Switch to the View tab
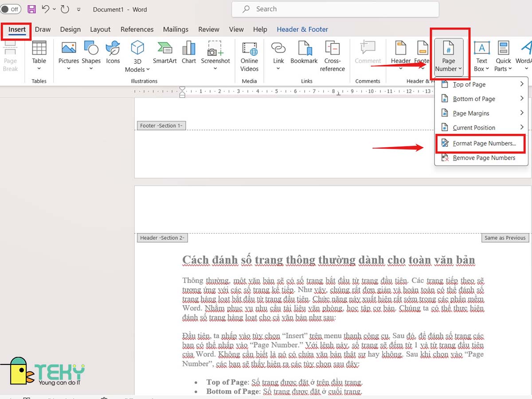Screen dimensions: 532x399 coord(236,30)
